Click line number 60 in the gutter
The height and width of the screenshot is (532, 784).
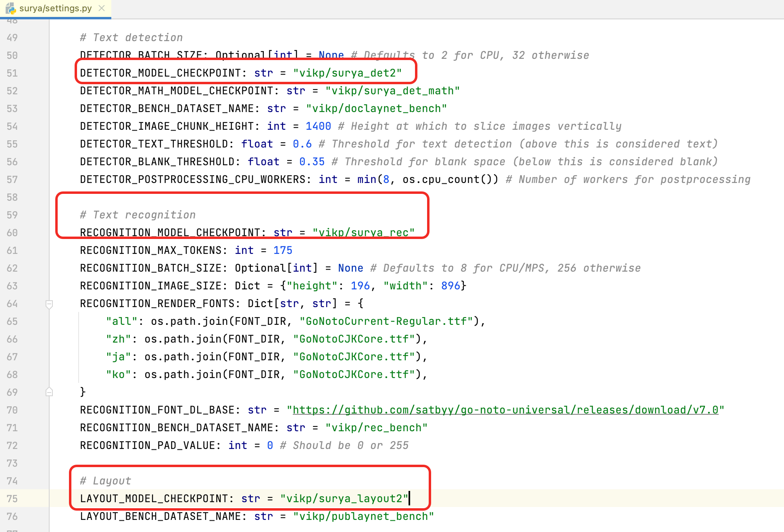(13, 233)
